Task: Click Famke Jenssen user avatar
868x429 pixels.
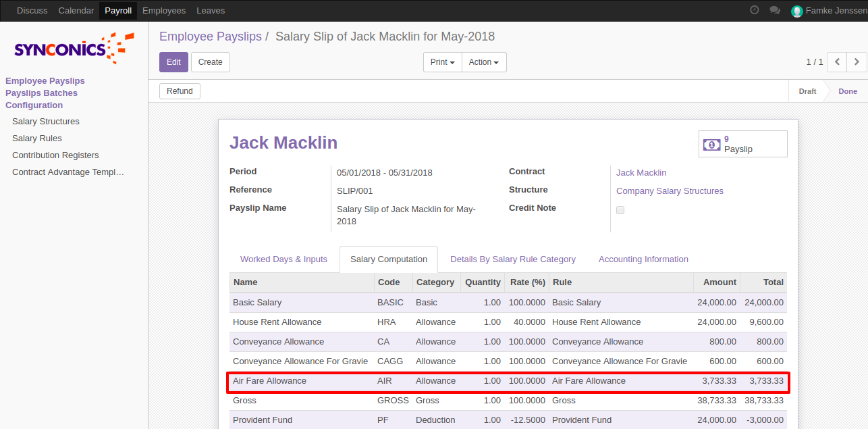Action: pyautogui.click(x=797, y=11)
